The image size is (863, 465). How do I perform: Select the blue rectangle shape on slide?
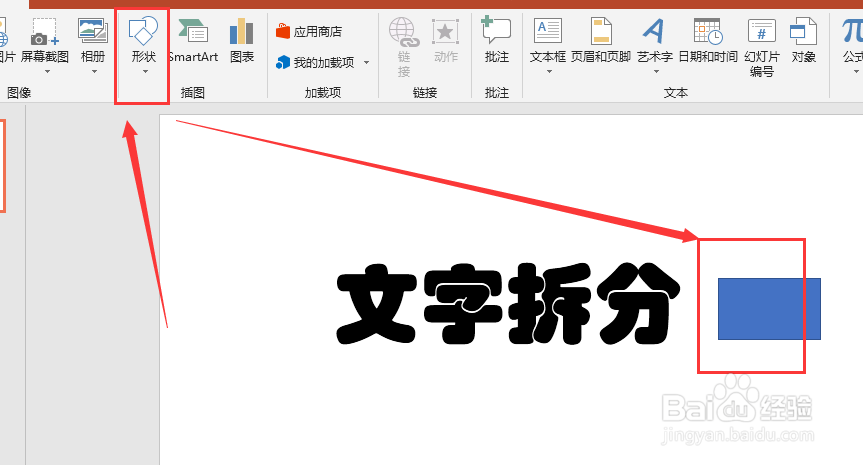click(x=769, y=309)
